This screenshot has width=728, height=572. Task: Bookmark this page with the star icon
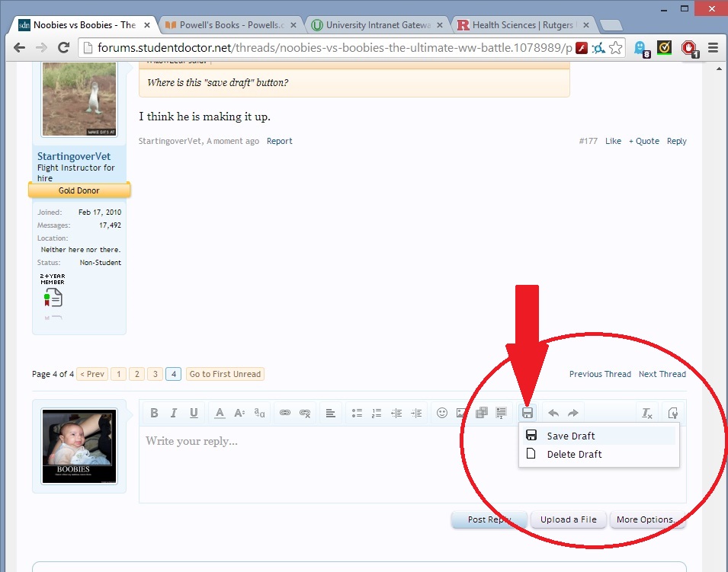tap(616, 47)
